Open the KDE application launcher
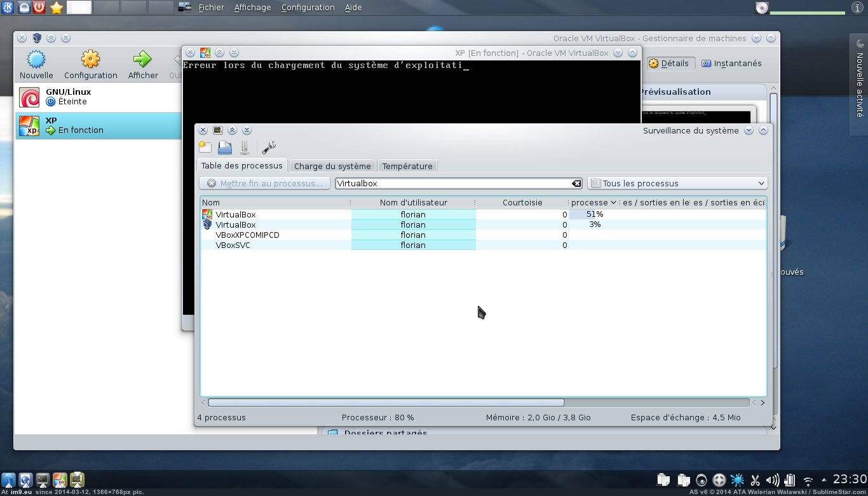 (8, 8)
